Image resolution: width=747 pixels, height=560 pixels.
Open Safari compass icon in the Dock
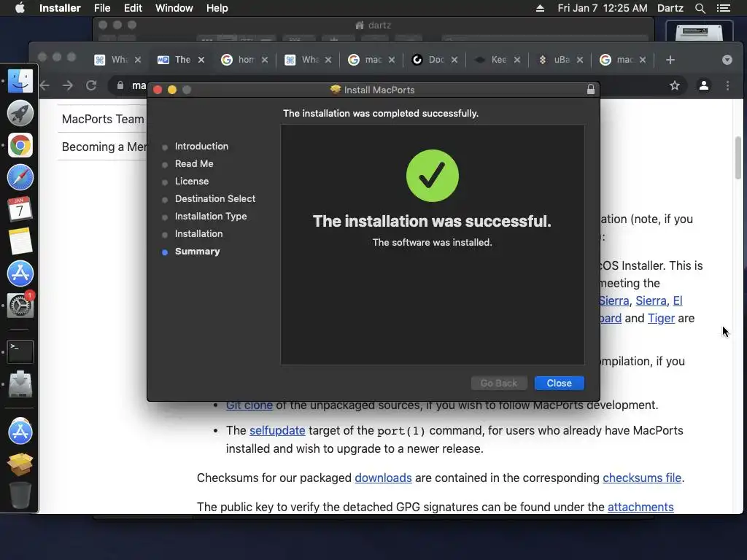(20, 177)
